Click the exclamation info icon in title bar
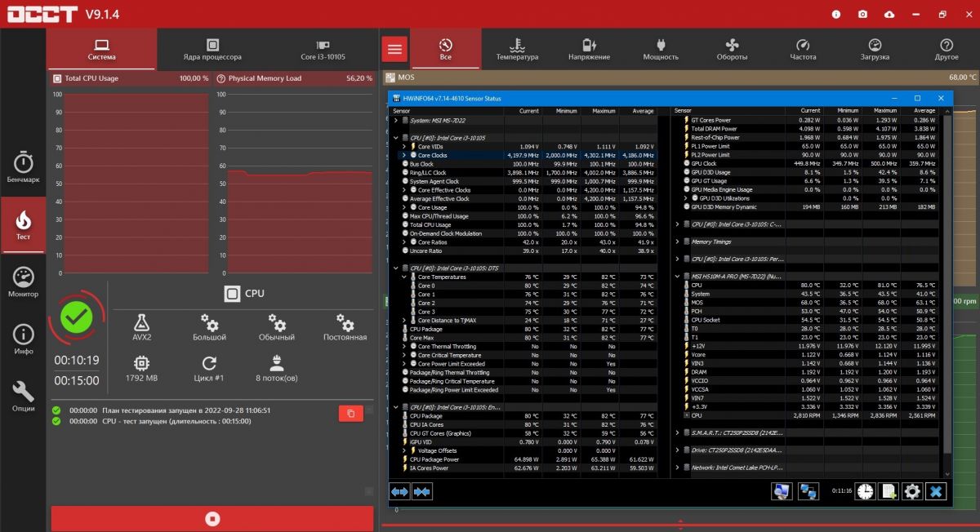Screen dimensions: 980x532 click(835, 14)
